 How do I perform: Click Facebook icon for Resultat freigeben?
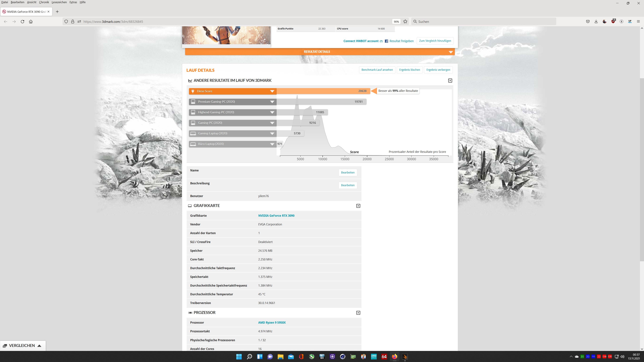386,41
